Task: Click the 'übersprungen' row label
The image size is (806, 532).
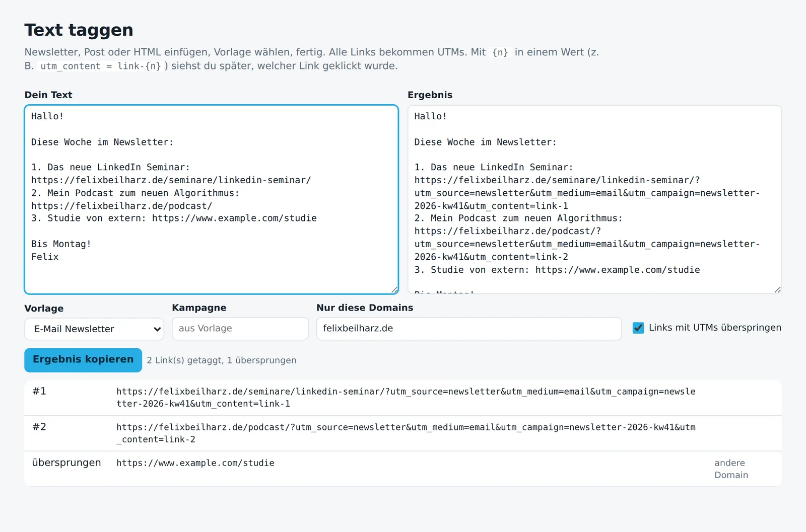Action: [x=66, y=463]
